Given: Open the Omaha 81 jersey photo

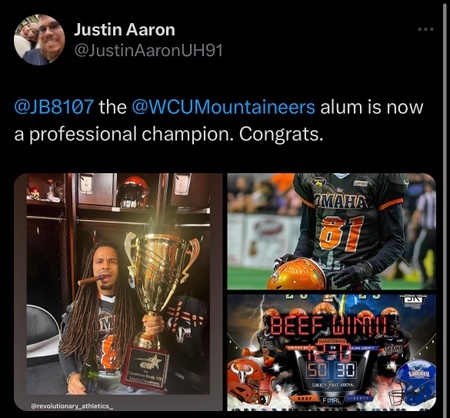Looking at the screenshot, I should tap(332, 231).
